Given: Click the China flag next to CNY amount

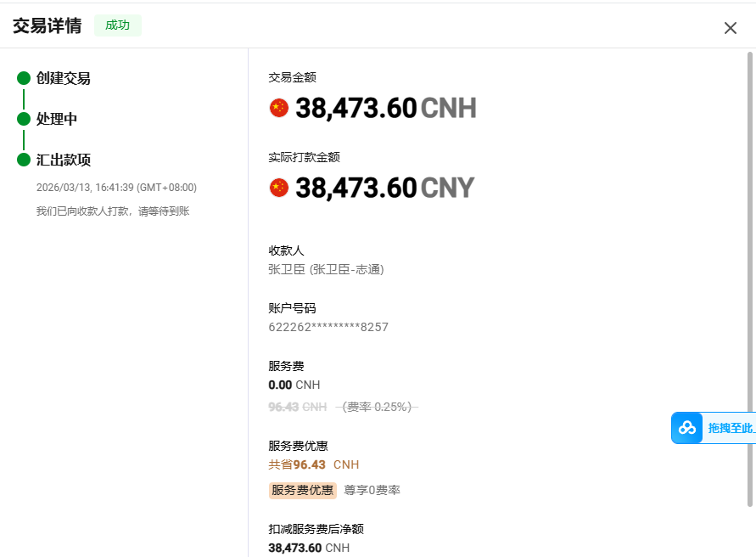Looking at the screenshot, I should click(279, 188).
